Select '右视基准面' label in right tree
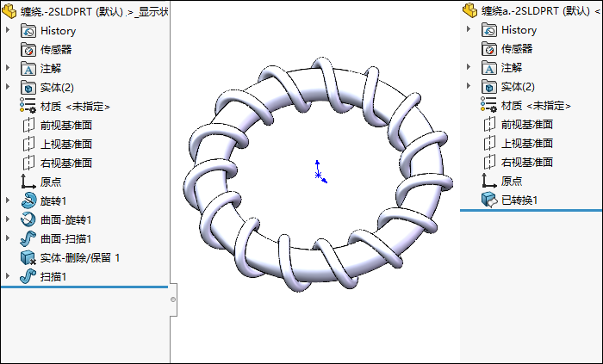The image size is (603, 364). [x=527, y=163]
